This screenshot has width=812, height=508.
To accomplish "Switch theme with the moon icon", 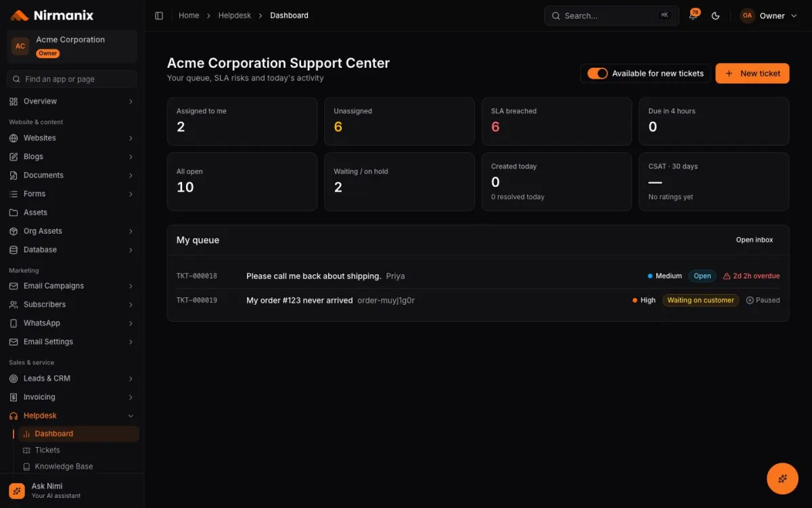I will [716, 16].
